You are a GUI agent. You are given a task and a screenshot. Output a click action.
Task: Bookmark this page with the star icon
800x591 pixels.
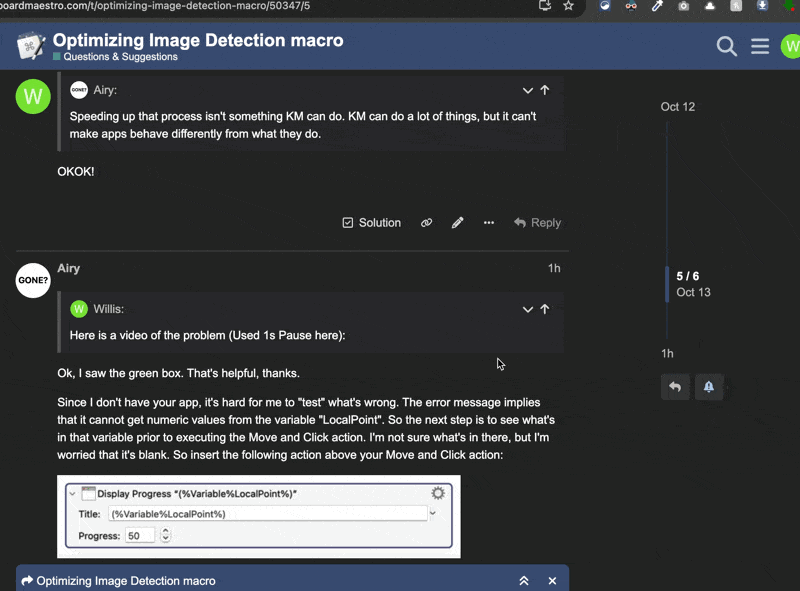pos(569,5)
